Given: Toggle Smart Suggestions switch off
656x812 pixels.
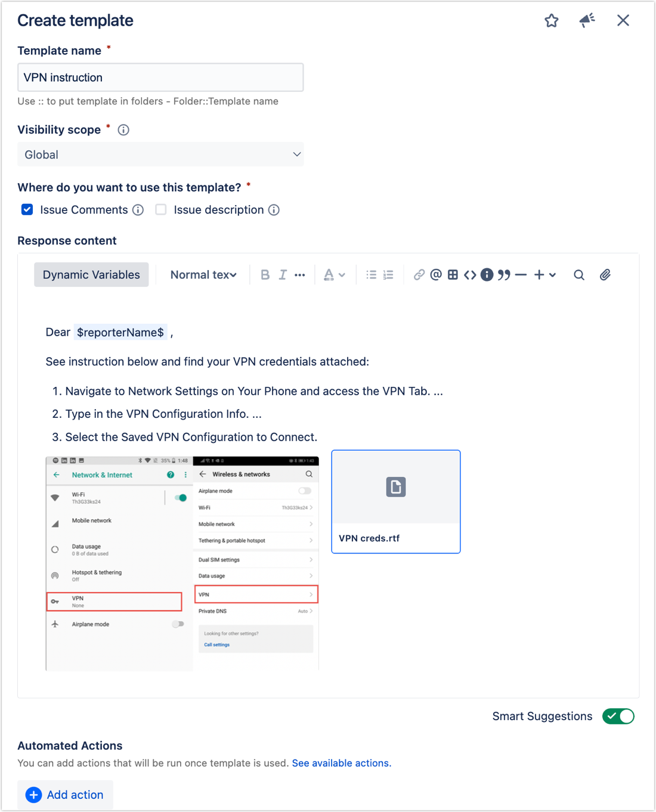Looking at the screenshot, I should pyautogui.click(x=618, y=717).
